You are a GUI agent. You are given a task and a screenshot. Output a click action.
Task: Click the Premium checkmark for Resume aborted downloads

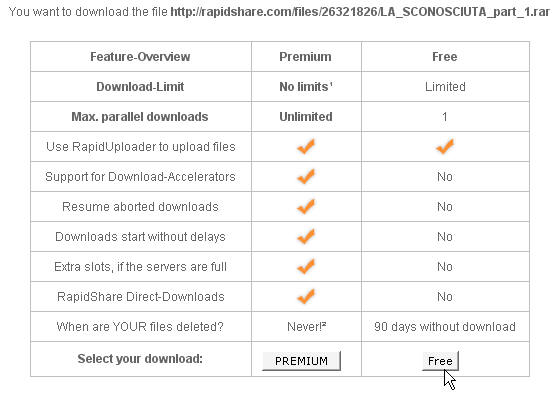point(306,206)
